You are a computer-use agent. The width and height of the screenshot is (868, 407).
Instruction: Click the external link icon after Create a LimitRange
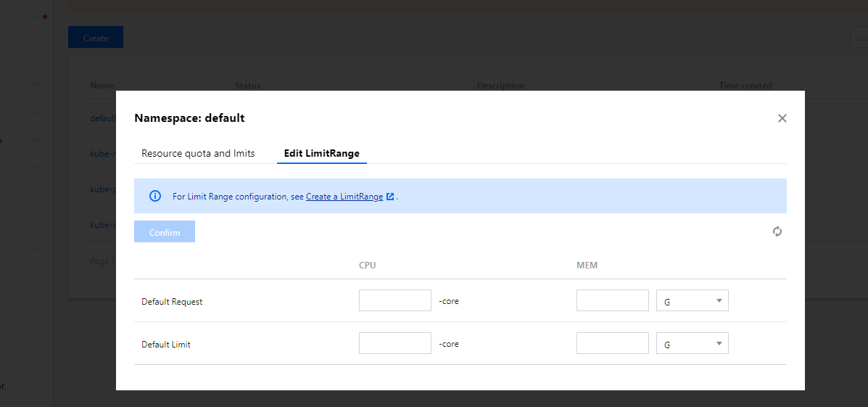[390, 197]
